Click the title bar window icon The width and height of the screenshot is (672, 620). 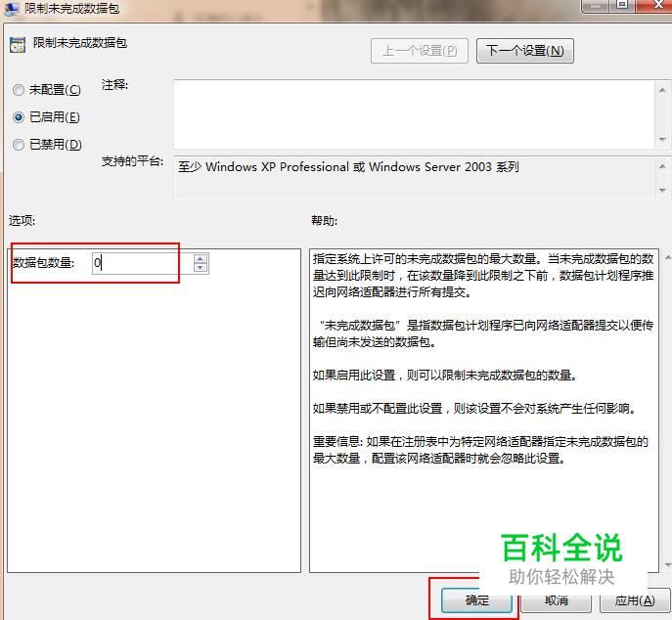pos(11,9)
